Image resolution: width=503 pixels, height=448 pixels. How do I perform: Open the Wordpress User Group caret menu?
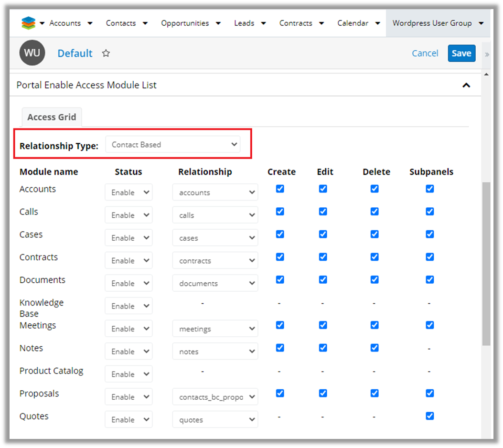[x=481, y=23]
